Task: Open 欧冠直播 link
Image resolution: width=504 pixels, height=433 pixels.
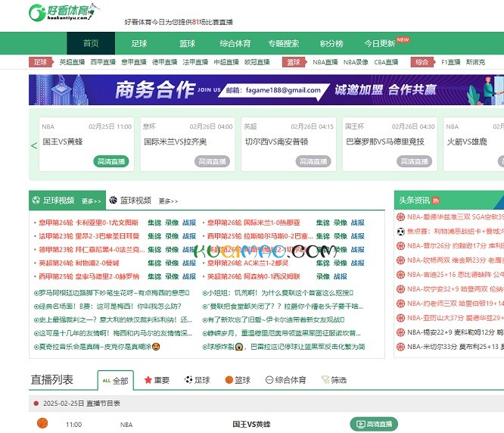Action: click(x=257, y=62)
